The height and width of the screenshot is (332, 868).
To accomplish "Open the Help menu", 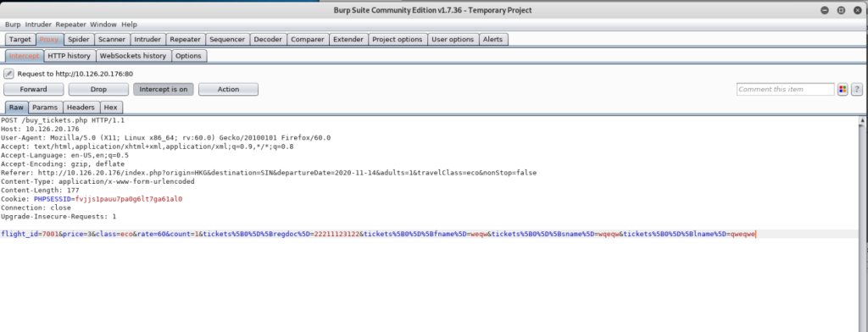I will (129, 25).
